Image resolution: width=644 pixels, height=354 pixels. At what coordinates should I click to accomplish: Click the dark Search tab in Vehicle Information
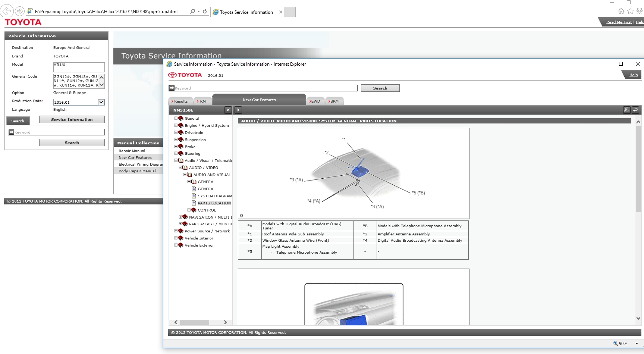18,121
